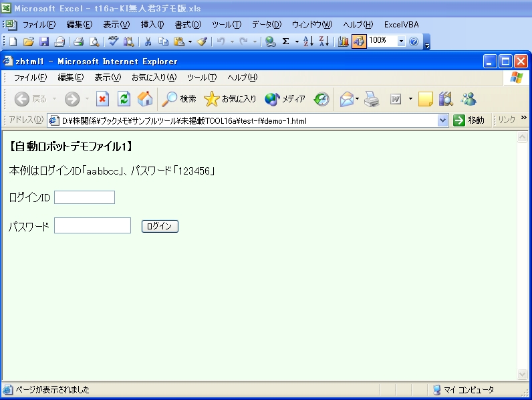Image resolution: width=532 pixels, height=400 pixels.
Task: Click the IE Edit with Word icon
Action: [396, 99]
